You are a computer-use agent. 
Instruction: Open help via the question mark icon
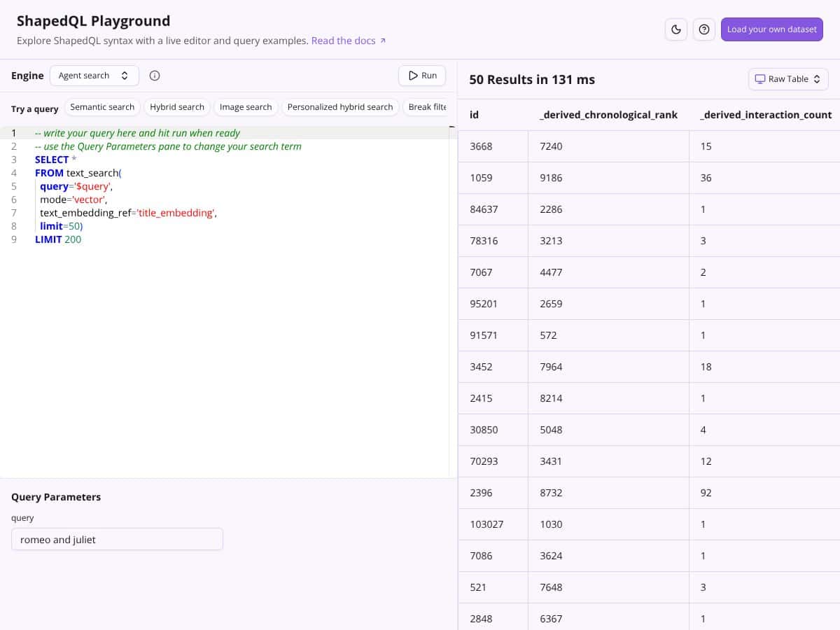click(x=703, y=29)
